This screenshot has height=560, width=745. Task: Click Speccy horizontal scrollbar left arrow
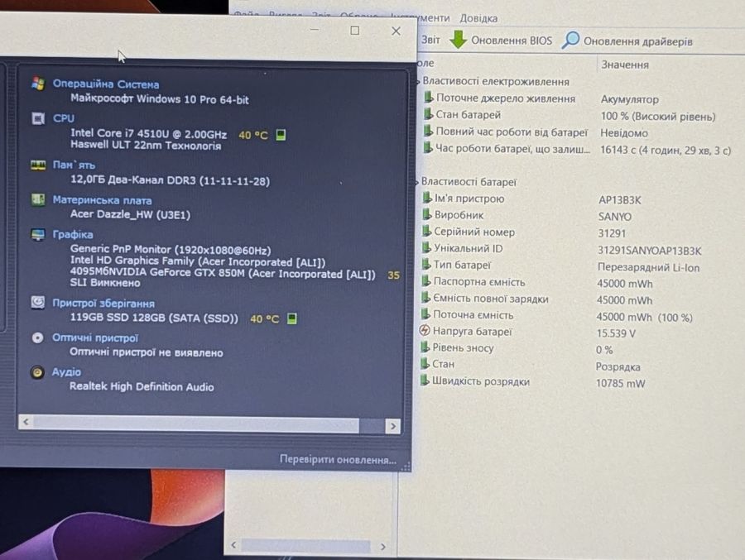[26, 422]
